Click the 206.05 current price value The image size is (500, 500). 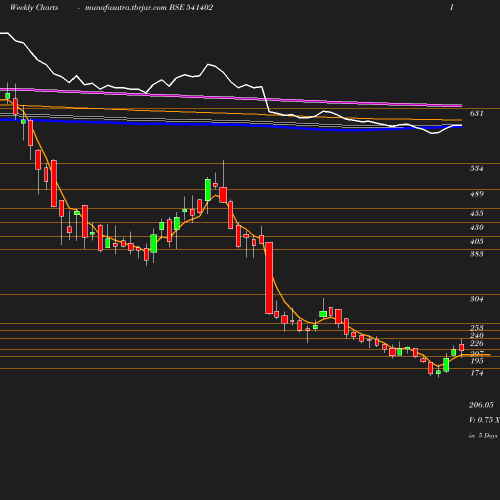coord(481,405)
